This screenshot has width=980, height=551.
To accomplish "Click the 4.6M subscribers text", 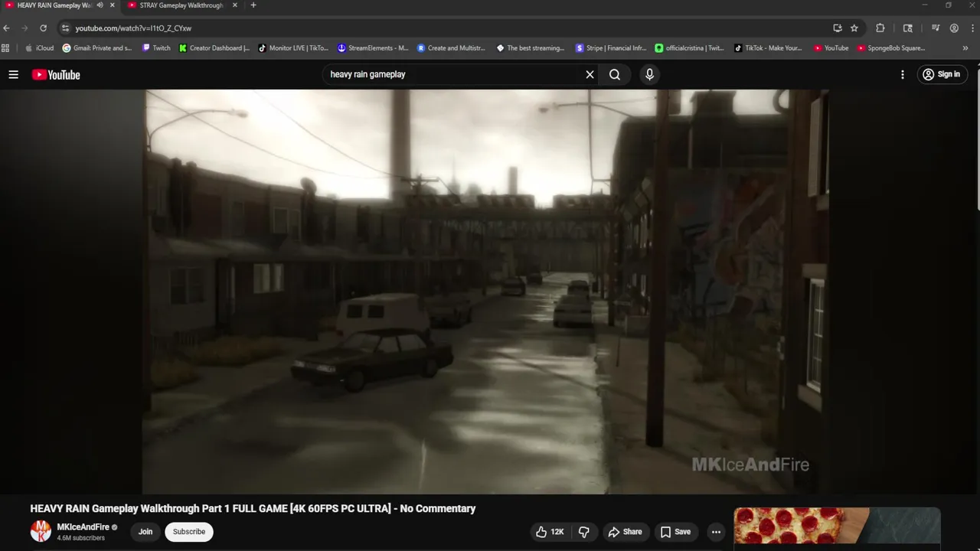I will click(80, 539).
